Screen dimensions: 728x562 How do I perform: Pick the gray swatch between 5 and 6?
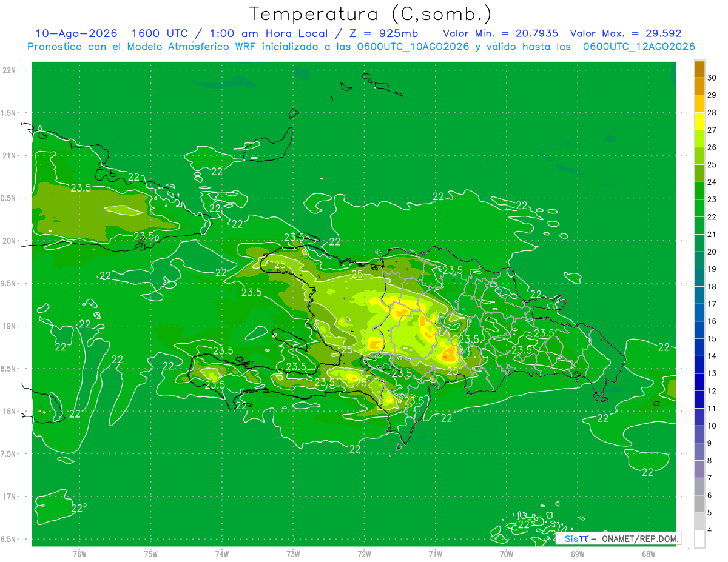point(699,504)
